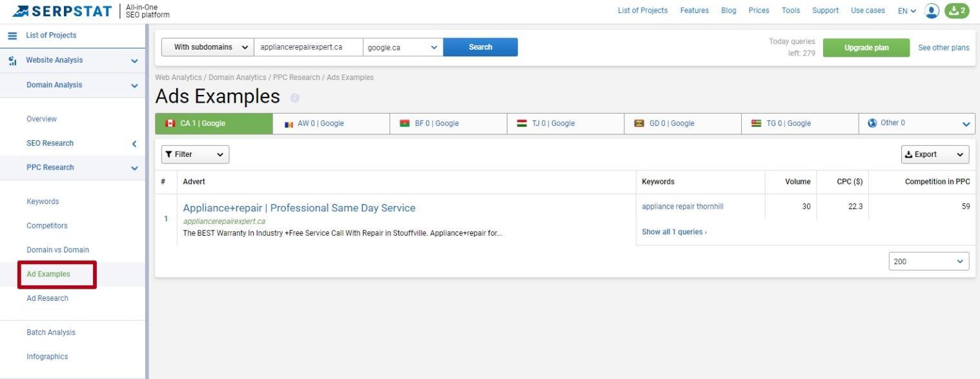Open the Export dropdown
Image resolution: width=980 pixels, height=379 pixels.
tap(935, 154)
